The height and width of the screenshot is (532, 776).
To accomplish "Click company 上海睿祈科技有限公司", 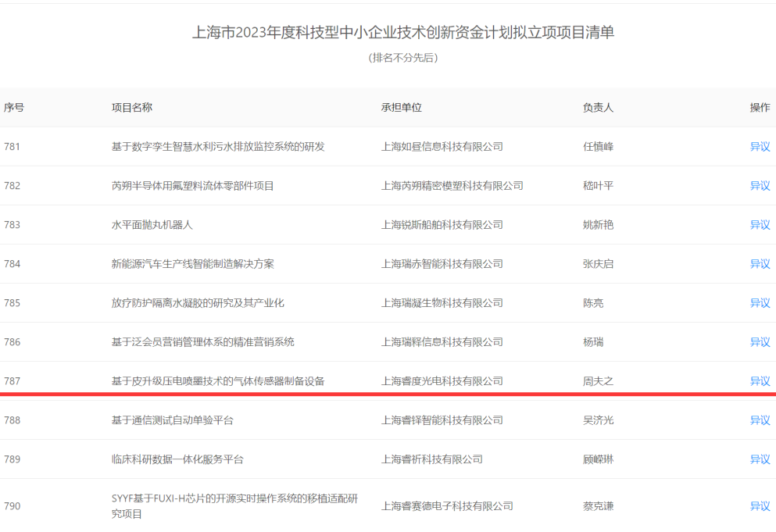I will click(x=432, y=459).
